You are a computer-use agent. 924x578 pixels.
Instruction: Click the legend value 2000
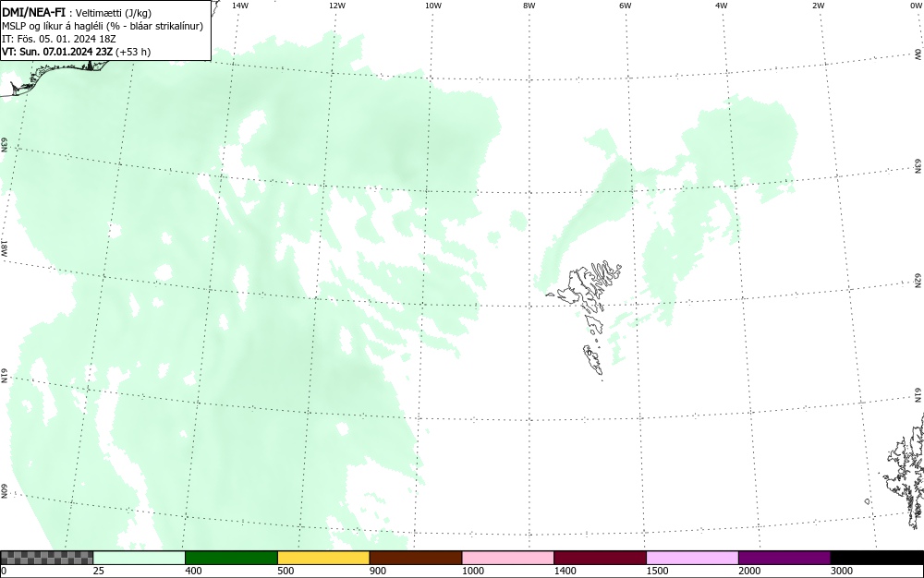click(749, 571)
